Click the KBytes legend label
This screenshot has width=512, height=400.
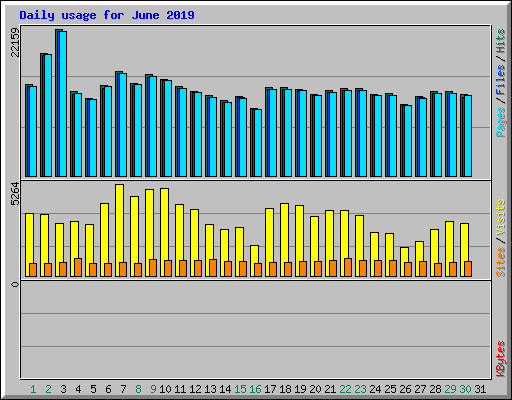pos(500,359)
